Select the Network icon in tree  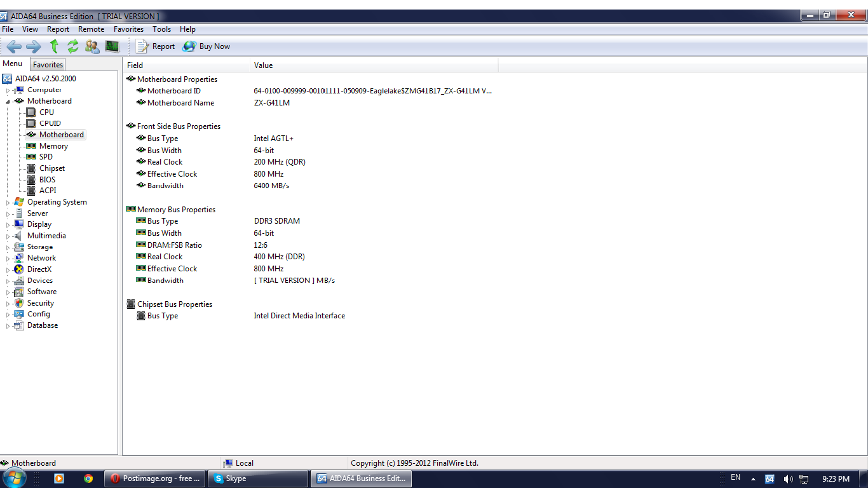[x=19, y=258]
